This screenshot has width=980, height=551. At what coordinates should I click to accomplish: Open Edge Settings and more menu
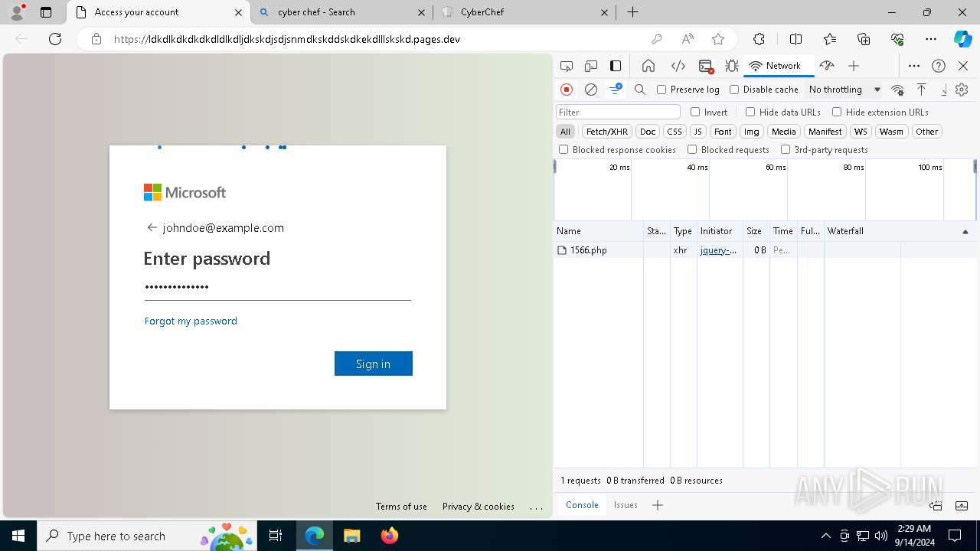point(931,39)
